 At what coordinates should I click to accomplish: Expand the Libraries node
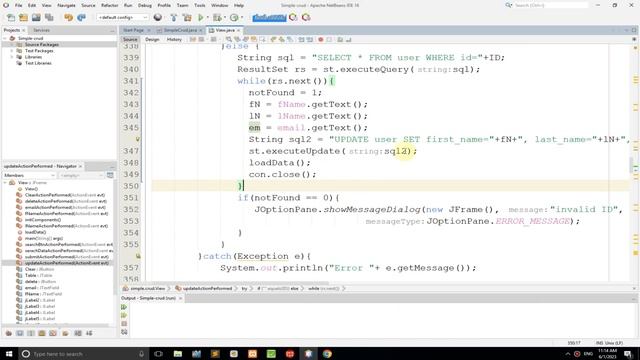click(12, 57)
